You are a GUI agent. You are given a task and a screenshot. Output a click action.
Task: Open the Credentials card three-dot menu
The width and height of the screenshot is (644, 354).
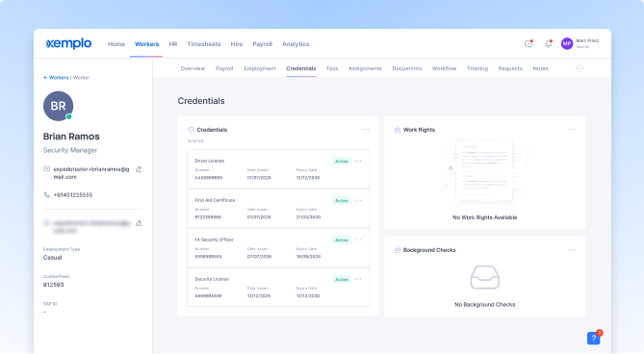pos(366,130)
